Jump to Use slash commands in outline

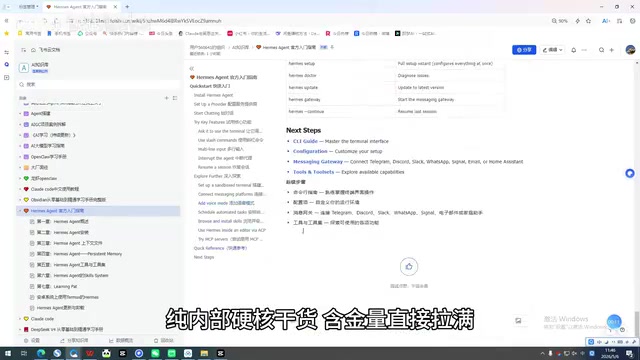pyautogui.click(x=231, y=140)
